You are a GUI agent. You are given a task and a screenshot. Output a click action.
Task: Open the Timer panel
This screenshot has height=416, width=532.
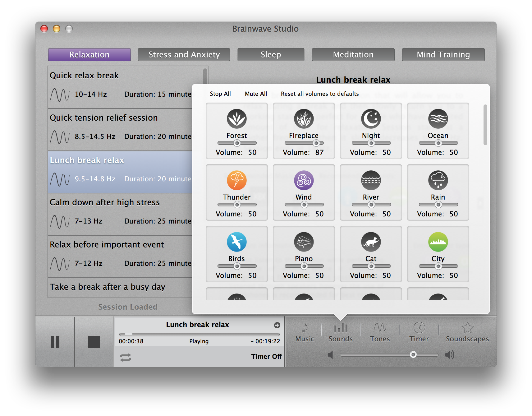(419, 332)
